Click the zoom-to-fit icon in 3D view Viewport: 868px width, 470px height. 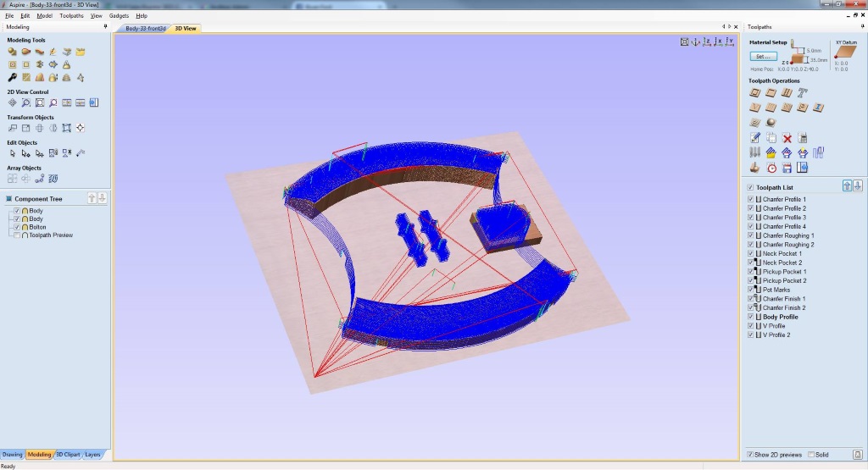click(684, 41)
